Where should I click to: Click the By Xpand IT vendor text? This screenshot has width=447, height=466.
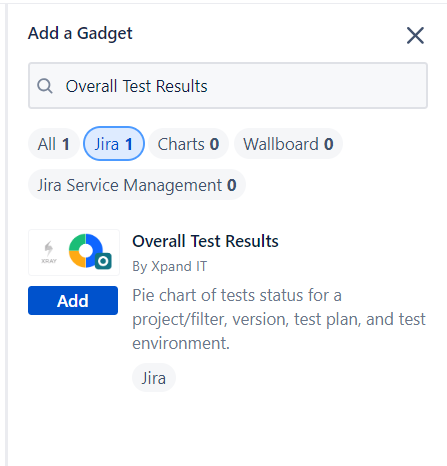170,266
